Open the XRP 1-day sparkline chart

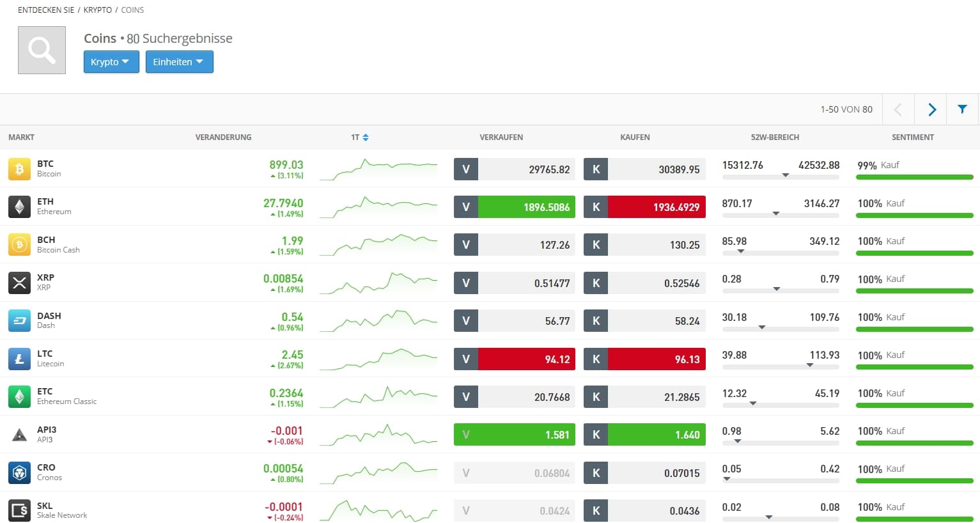(378, 283)
